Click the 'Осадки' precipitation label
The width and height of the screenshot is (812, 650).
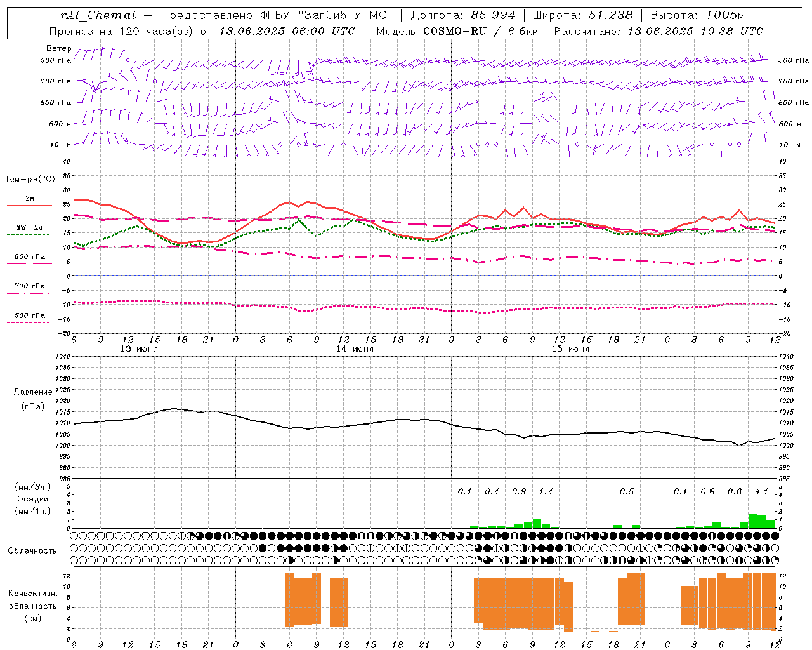click(33, 499)
